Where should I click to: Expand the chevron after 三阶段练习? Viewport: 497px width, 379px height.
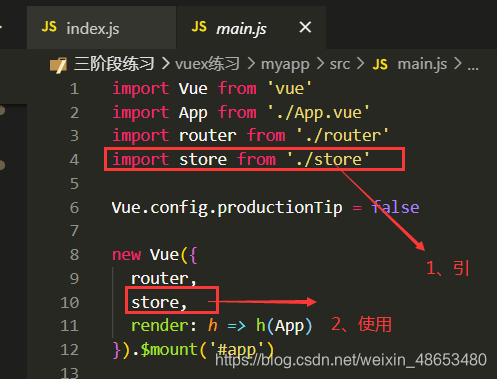point(165,64)
